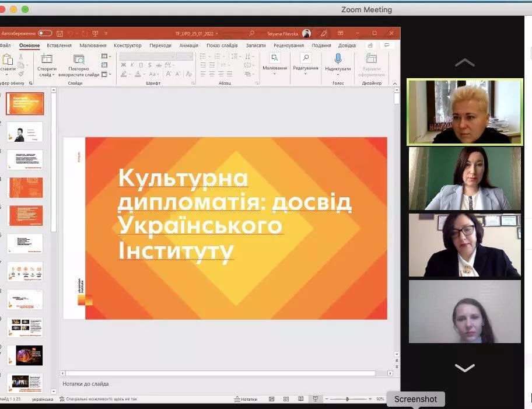Screen dimensions: 532x409
Task: Click the Редагування search icon
Action: tap(306, 58)
